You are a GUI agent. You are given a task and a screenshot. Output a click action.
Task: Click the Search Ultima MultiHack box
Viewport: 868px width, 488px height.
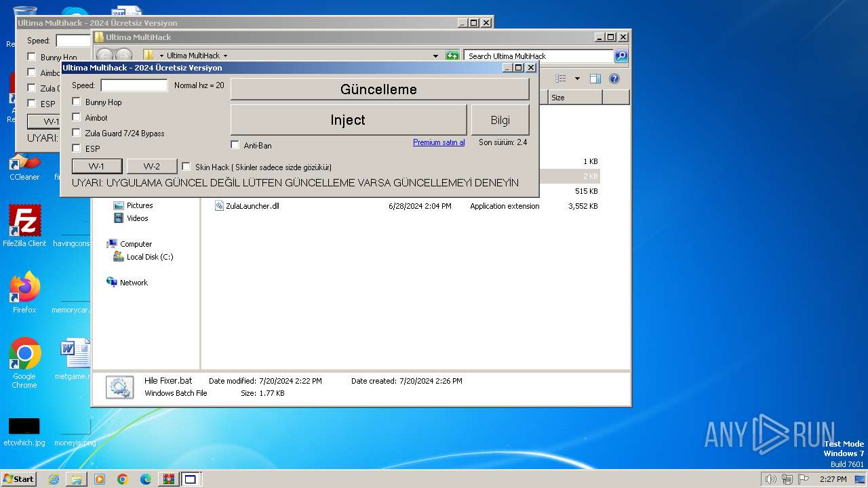click(539, 56)
